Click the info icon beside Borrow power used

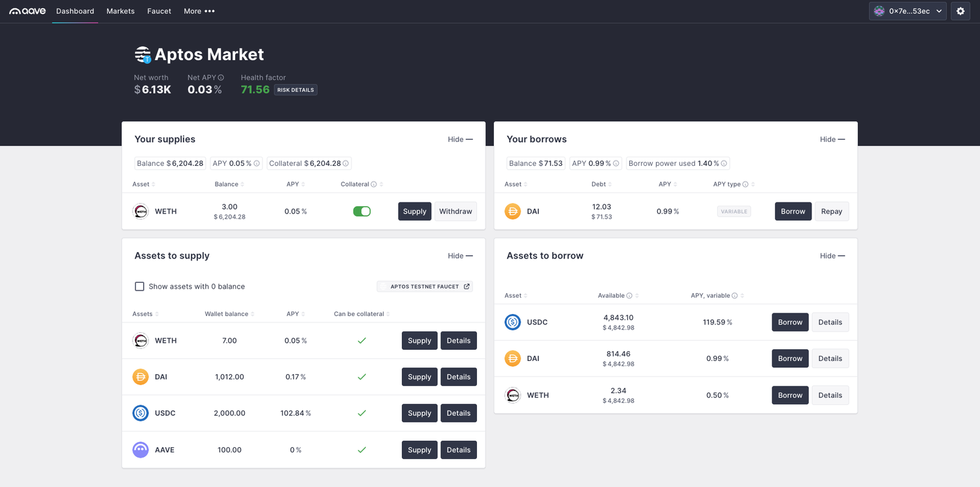(x=724, y=164)
